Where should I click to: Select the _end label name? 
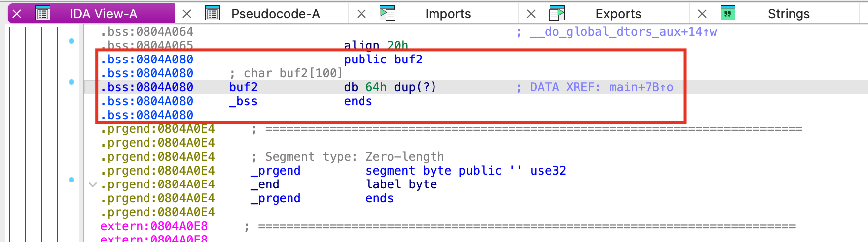(265, 184)
